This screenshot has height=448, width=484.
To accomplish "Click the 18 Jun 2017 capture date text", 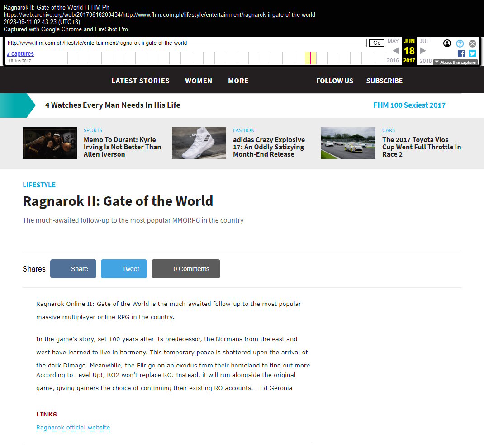I will pos(20,61).
